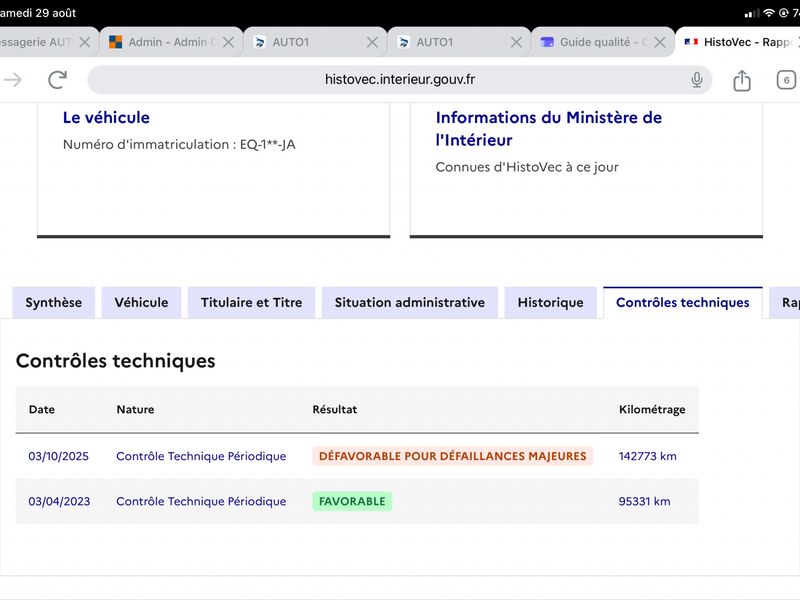Open the Situation administrative tab
This screenshot has width=800, height=600.
(x=410, y=303)
